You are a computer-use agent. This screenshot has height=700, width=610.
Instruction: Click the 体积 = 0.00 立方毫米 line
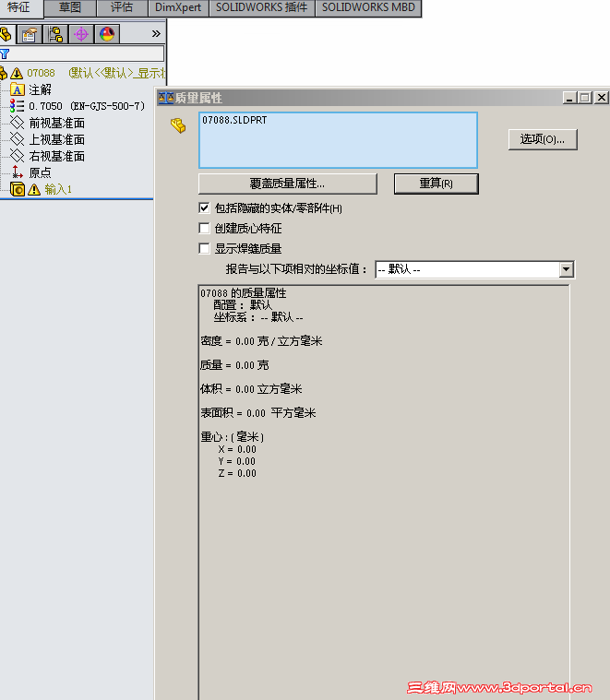[x=251, y=389]
